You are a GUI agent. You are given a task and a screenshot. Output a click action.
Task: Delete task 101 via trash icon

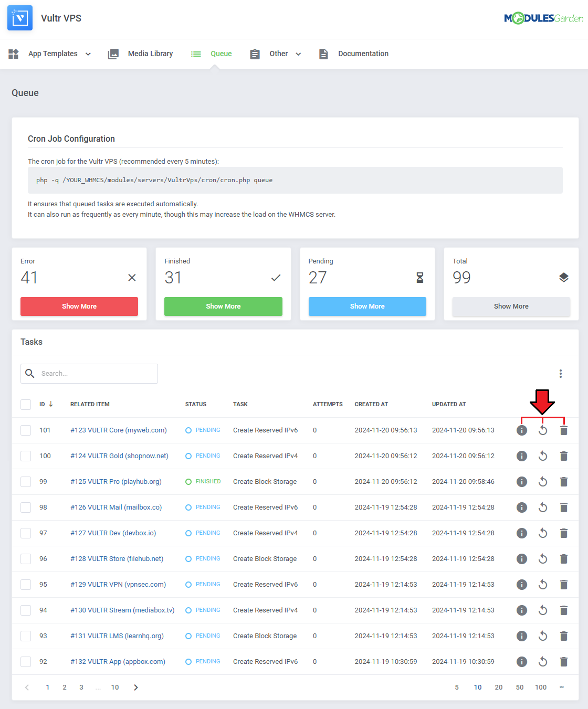coord(564,430)
